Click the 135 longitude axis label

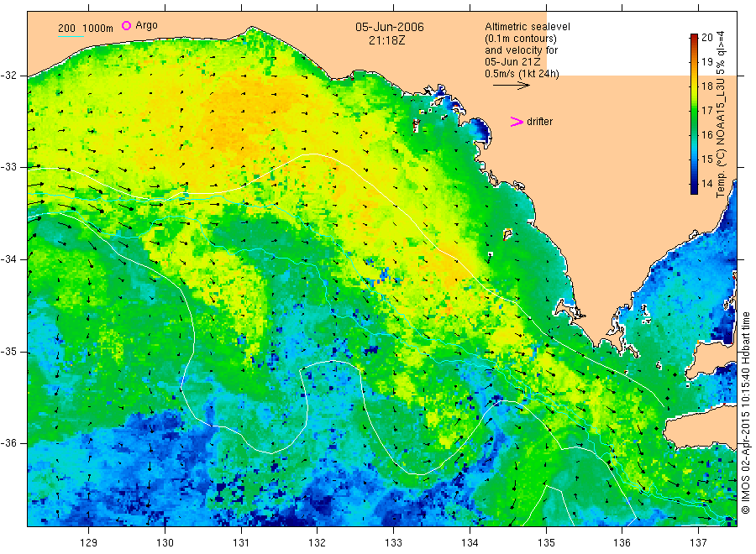click(x=546, y=543)
